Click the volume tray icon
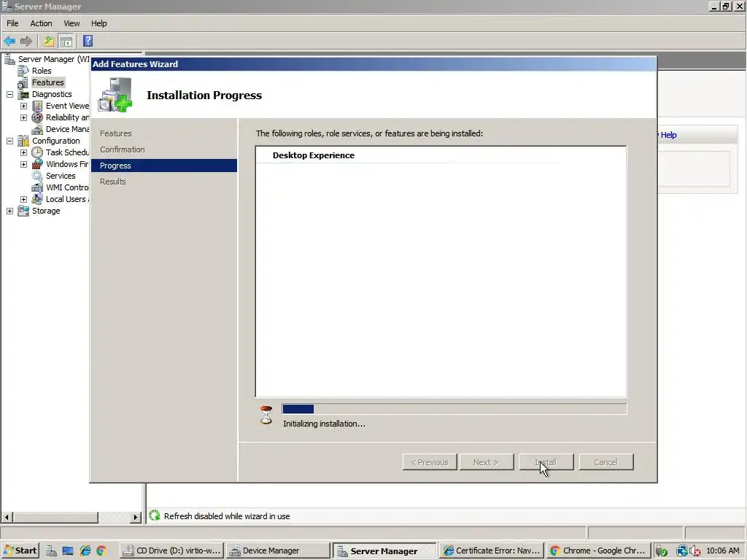Screen dimensions: 747x560 coord(695,551)
